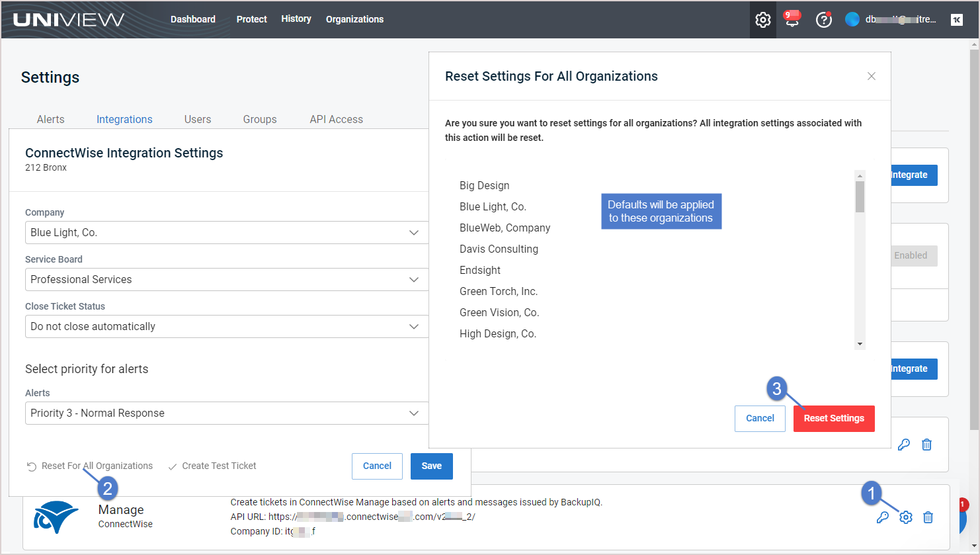Switch to the API Access tab
980x555 pixels.
[x=337, y=119]
